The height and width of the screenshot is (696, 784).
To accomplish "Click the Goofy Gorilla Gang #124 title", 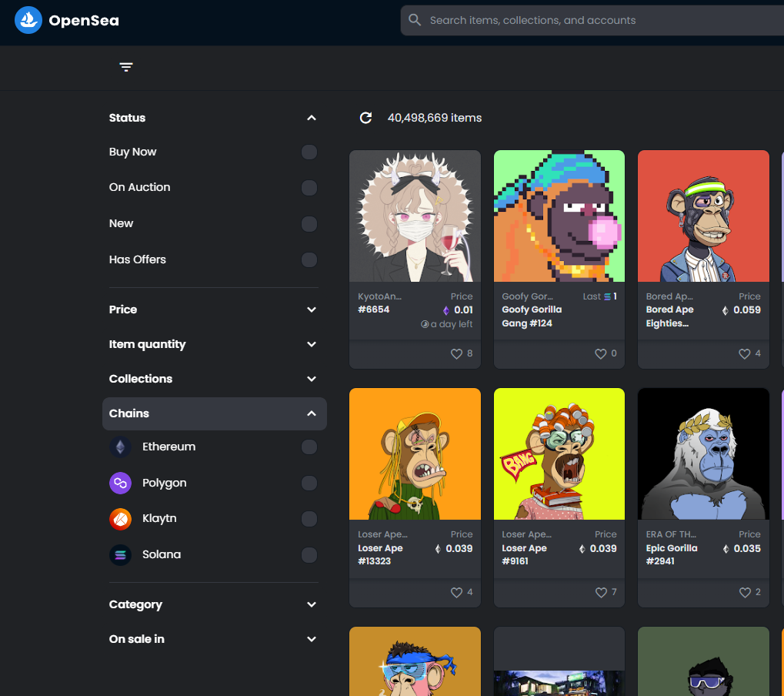I will click(x=532, y=316).
